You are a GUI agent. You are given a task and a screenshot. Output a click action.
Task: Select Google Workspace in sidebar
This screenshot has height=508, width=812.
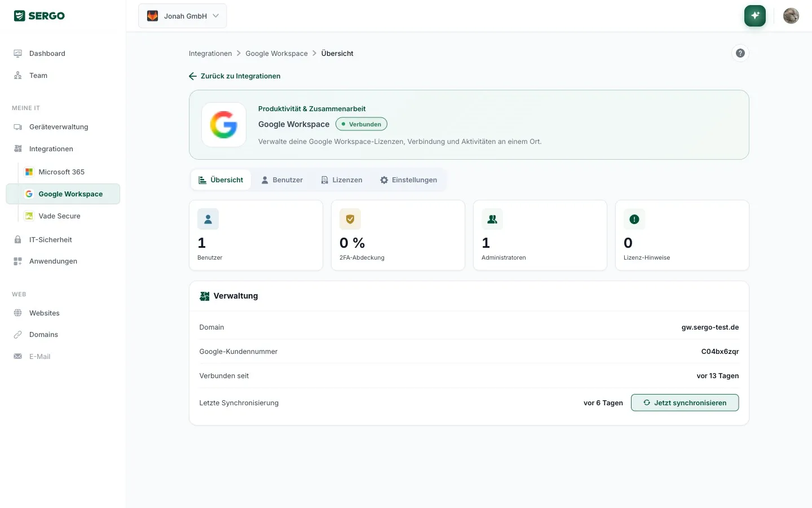click(63, 194)
